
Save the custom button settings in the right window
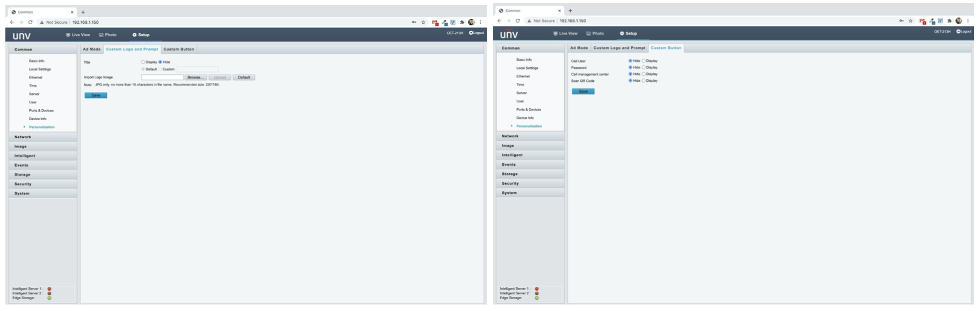point(583,91)
